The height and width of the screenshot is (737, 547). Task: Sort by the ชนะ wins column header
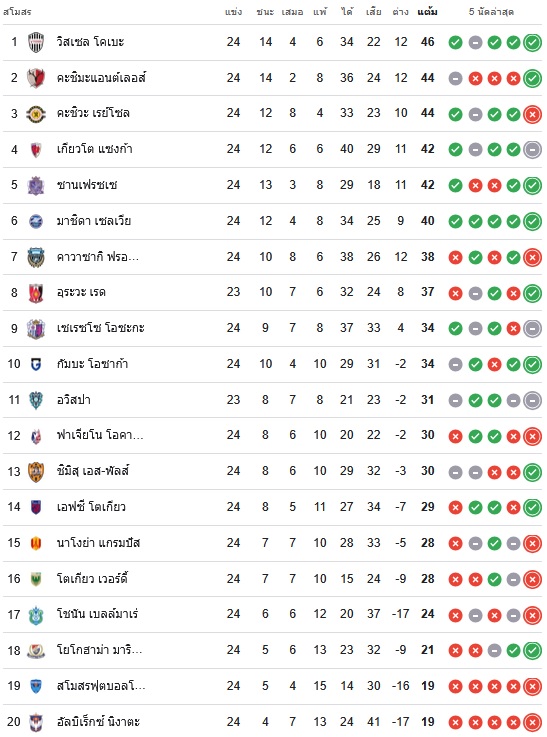point(265,12)
